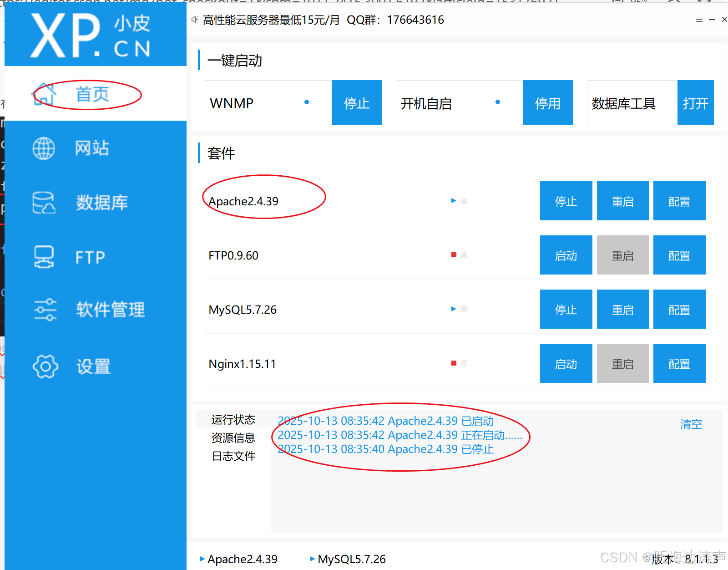Screen dimensions: 728x570
Task: Clear the log with 清空 link
Action: coord(691,424)
